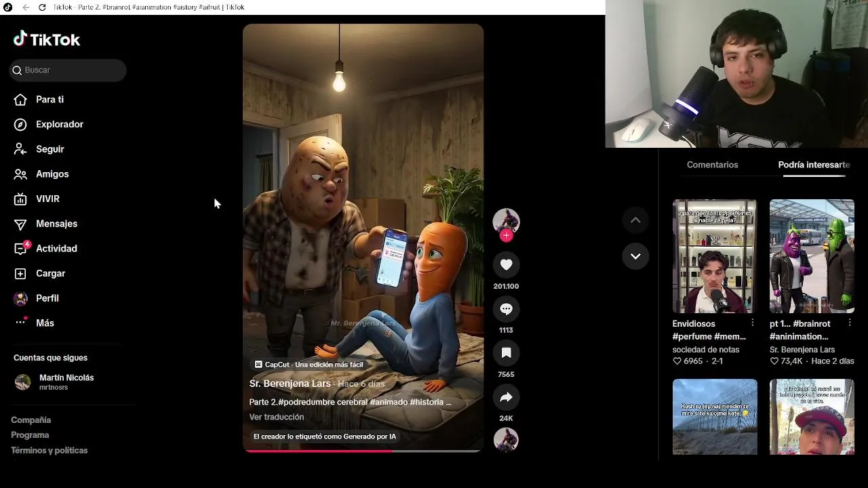Click browser back arrow

coord(26,7)
